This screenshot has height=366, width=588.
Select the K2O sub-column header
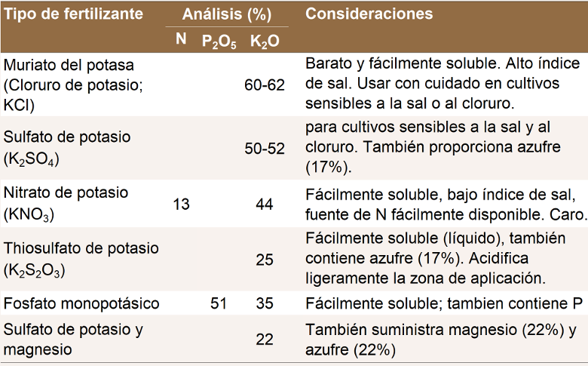pyautogui.click(x=265, y=41)
